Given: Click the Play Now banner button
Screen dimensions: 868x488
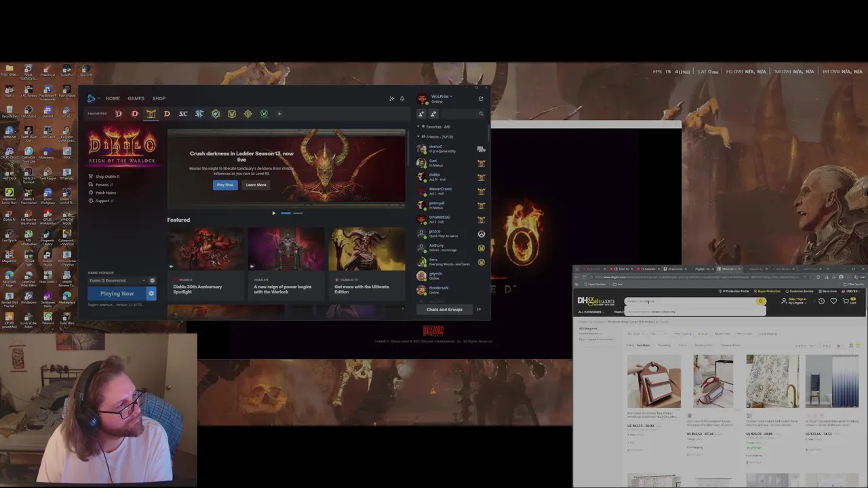Looking at the screenshot, I should [x=225, y=185].
